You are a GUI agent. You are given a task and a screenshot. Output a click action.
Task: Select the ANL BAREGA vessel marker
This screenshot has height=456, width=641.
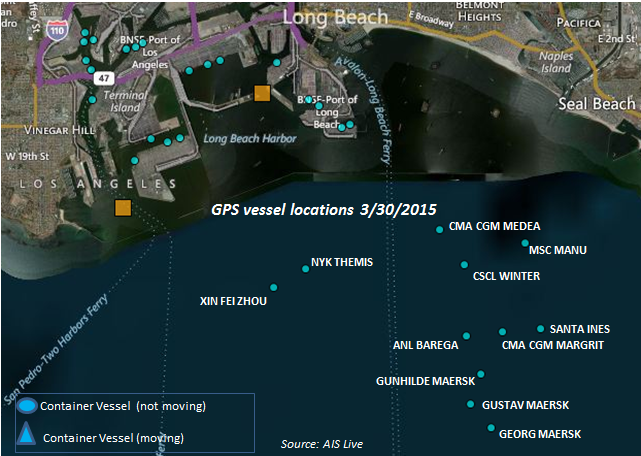(466, 336)
